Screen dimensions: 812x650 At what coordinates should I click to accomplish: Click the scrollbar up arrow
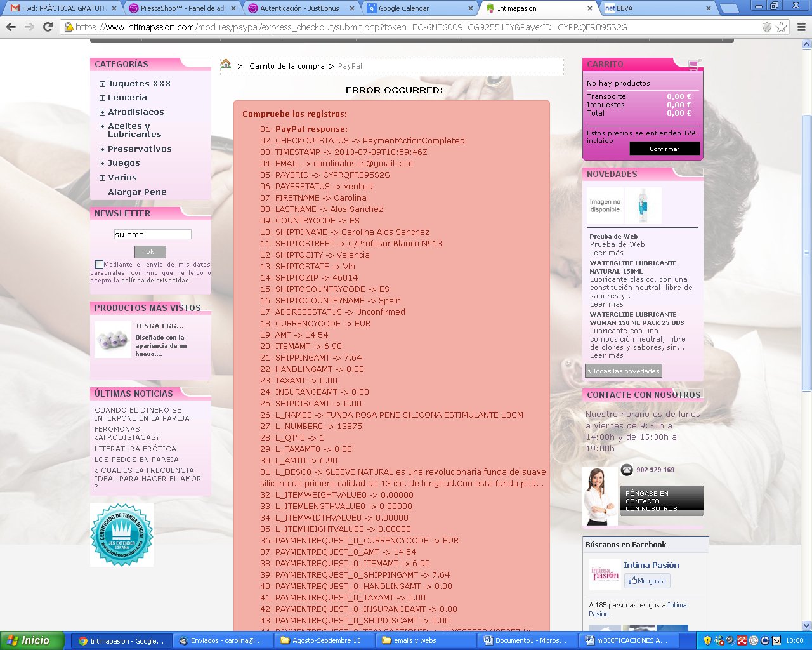807,44
